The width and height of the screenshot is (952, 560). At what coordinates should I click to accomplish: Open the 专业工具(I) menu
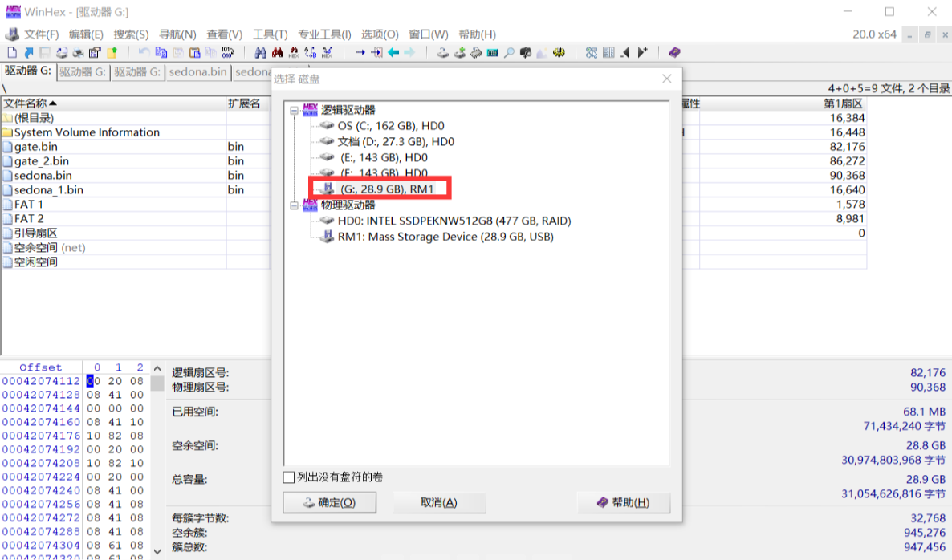point(324,34)
